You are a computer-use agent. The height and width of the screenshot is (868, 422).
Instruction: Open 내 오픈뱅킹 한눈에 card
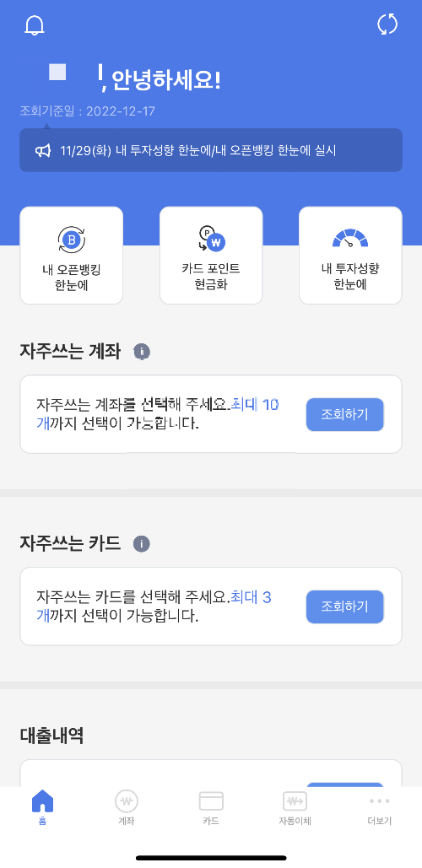[x=72, y=256]
